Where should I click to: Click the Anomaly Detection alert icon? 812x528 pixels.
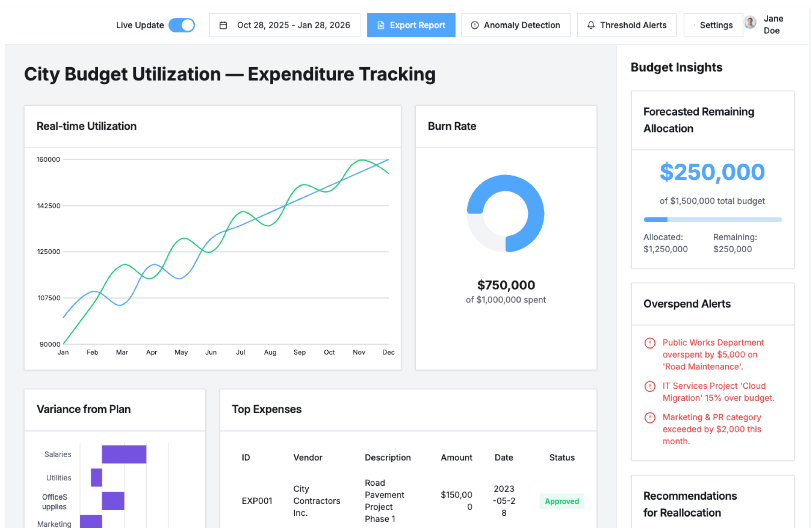pos(475,25)
